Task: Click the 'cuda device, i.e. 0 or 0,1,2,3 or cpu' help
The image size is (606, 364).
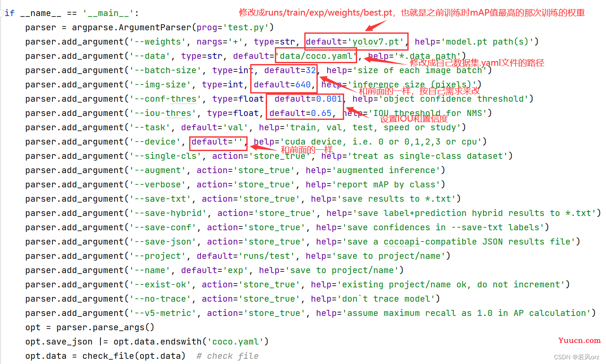Action: (381, 142)
